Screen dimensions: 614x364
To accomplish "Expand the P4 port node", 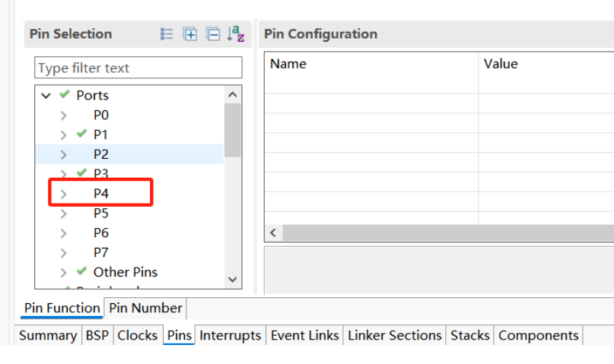I will click(64, 194).
